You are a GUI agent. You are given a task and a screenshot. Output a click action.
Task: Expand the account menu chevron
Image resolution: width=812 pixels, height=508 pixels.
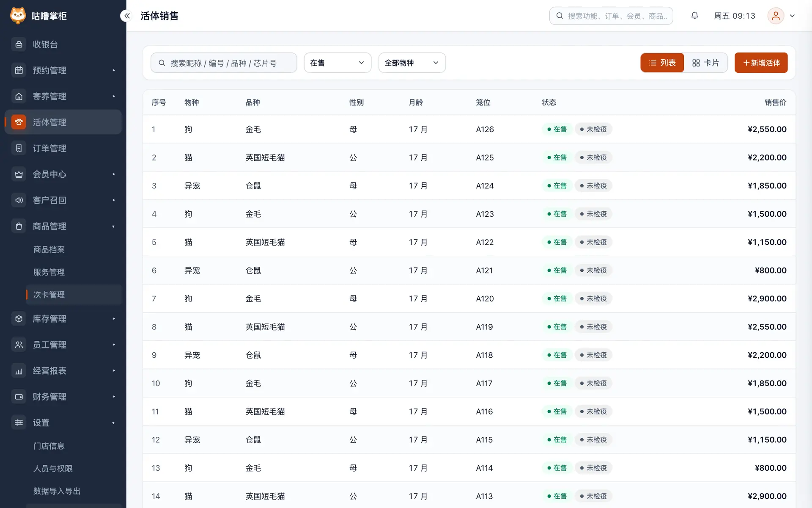(793, 16)
